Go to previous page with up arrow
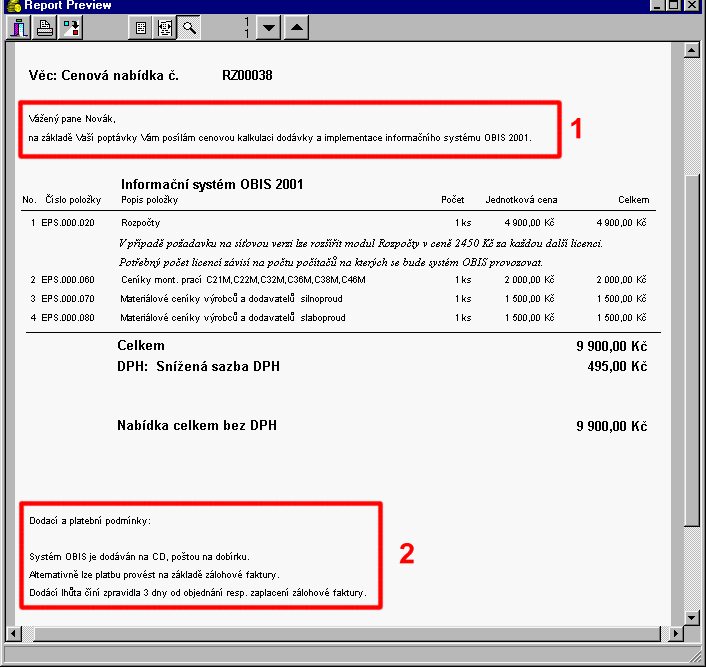This screenshot has width=706, height=668. [295, 28]
